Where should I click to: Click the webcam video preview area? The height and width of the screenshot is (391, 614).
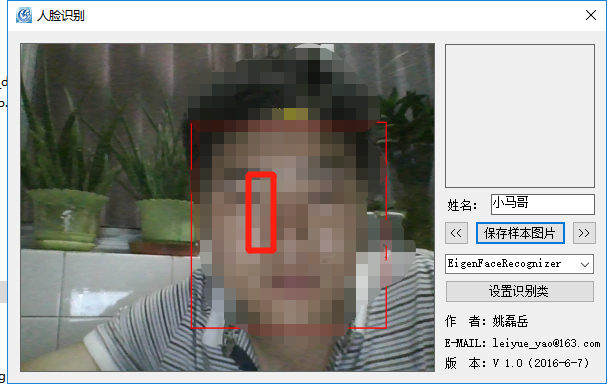(228, 207)
